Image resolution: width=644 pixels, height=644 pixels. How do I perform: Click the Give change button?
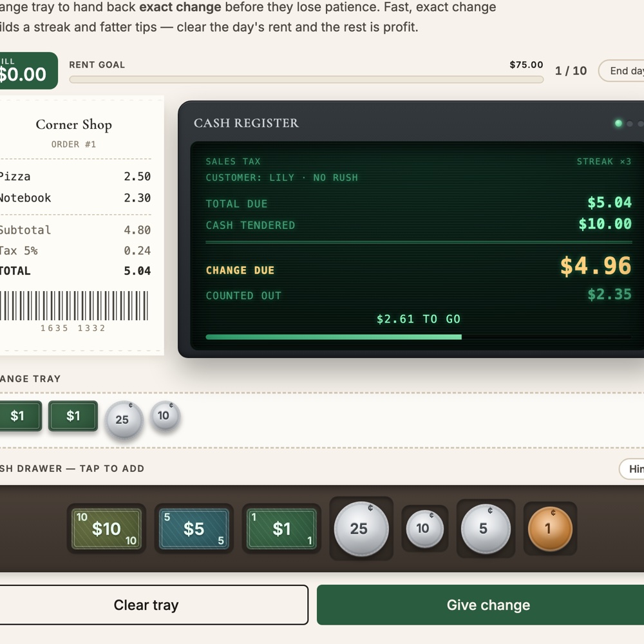[x=480, y=605]
